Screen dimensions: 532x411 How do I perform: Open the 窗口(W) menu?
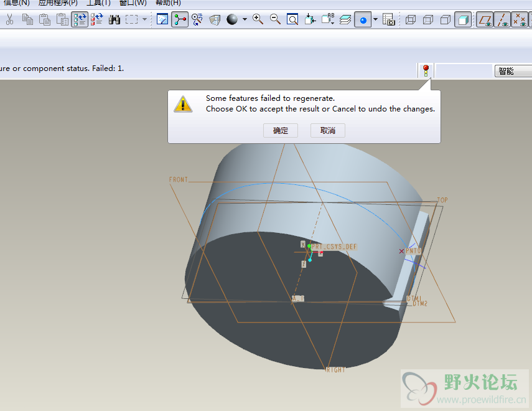coord(133,3)
